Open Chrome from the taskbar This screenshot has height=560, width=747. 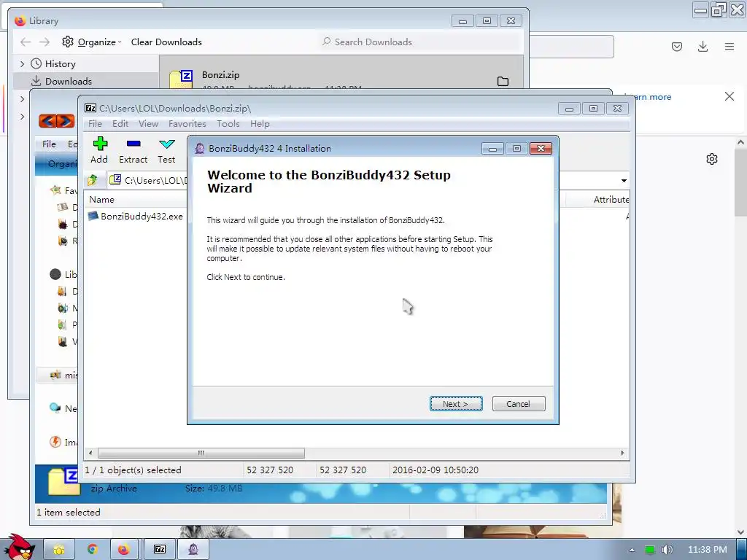click(x=93, y=550)
